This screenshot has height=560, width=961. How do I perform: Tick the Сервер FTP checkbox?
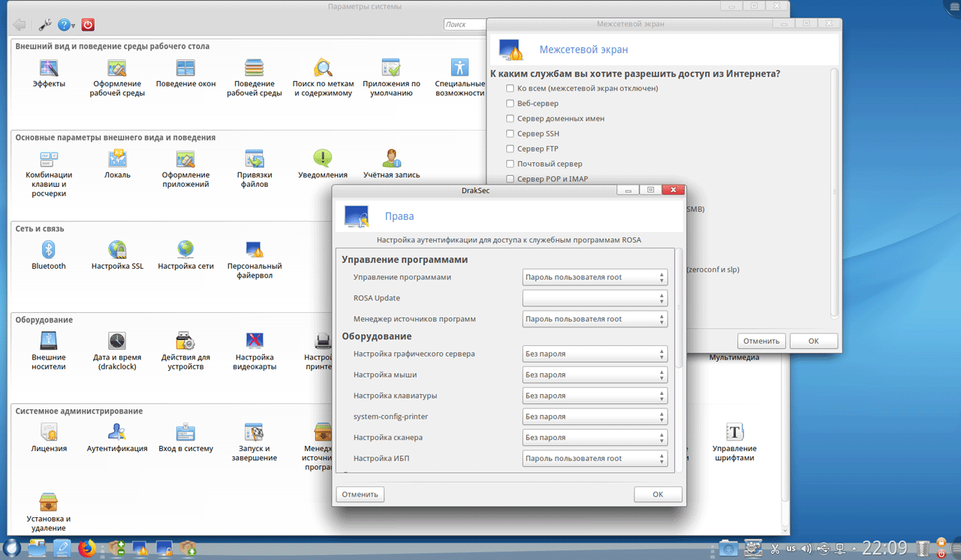coord(511,149)
